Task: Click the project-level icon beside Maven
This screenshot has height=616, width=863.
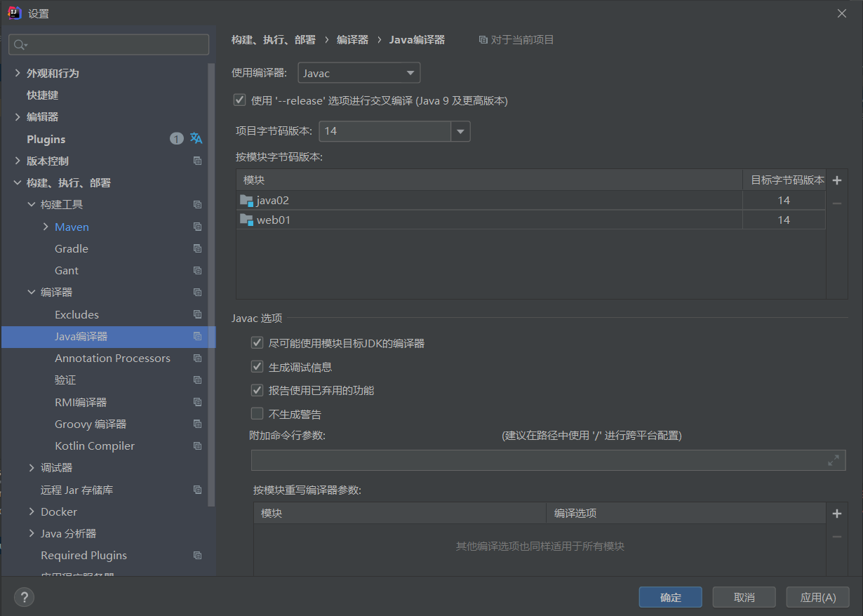Action: 197,227
